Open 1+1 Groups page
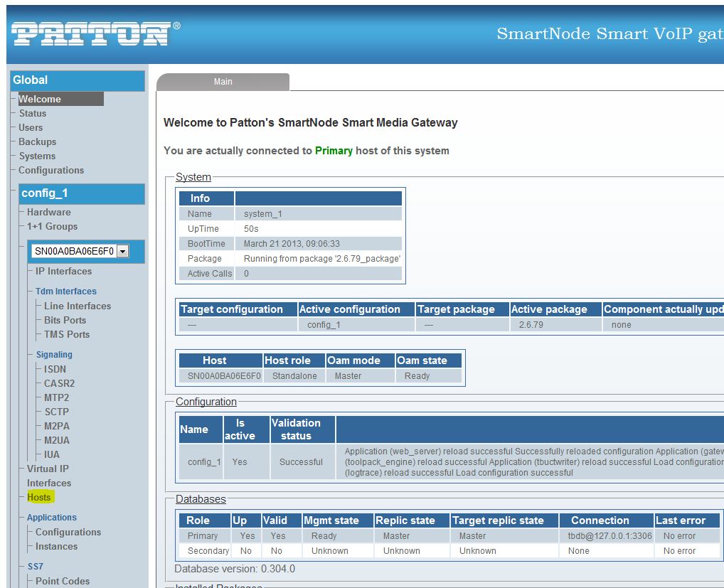Viewport: 724px width, 588px height. coord(52,227)
